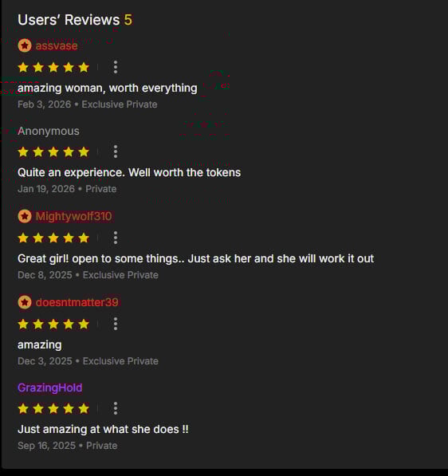
Task: Click the 'Quite an experience' review text
Action: point(129,173)
